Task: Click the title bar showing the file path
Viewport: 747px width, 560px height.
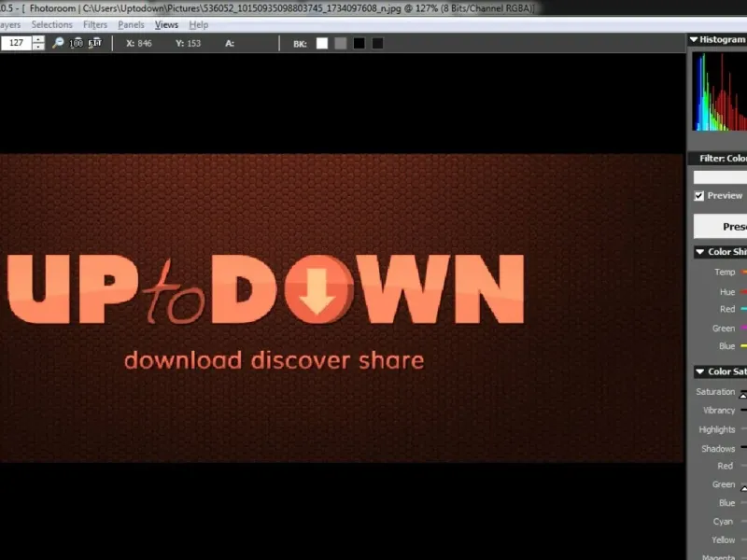Action: pos(269,8)
